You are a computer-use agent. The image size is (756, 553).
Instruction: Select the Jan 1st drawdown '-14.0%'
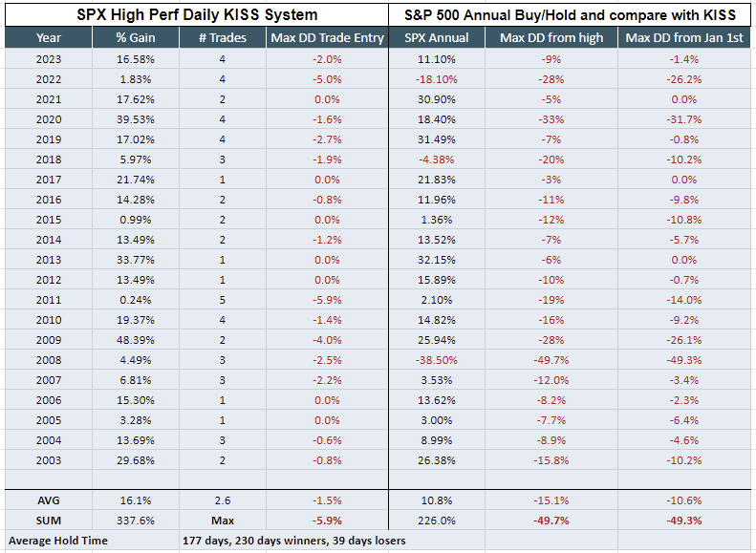coord(684,300)
